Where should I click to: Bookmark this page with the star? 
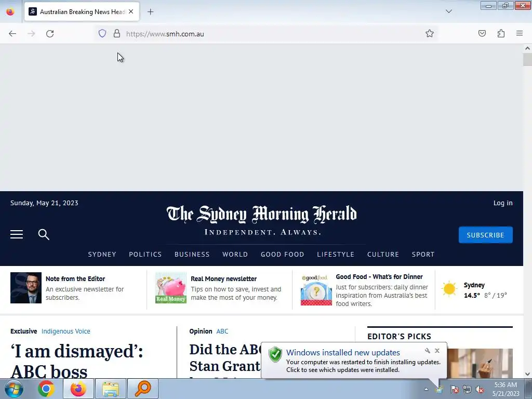point(430,33)
